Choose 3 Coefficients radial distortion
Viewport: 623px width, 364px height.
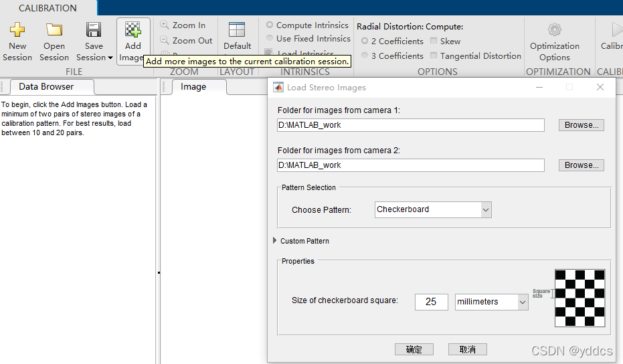[x=364, y=56]
